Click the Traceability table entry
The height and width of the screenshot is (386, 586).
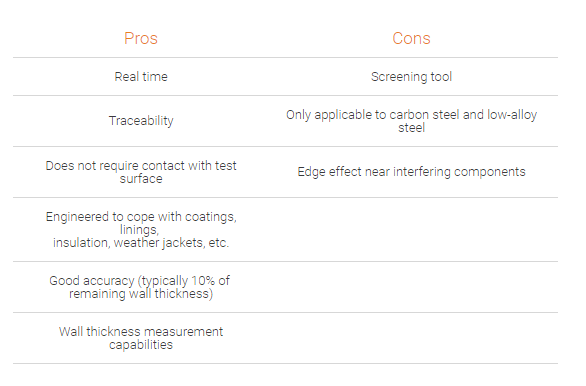pos(141,121)
